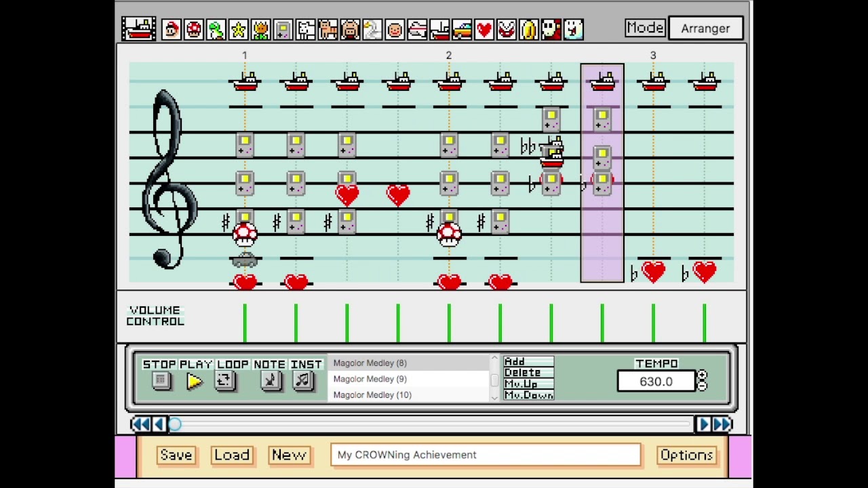Click measure 3 number marker

coord(653,55)
